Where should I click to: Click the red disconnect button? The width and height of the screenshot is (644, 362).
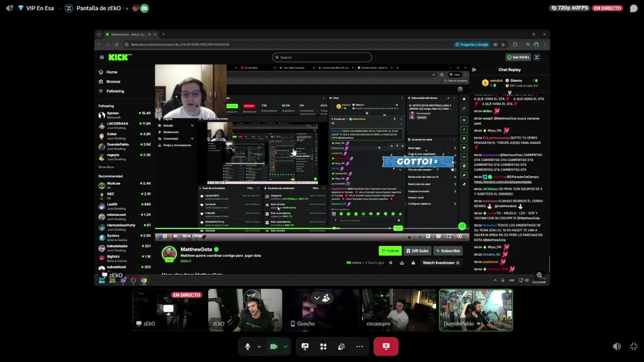(386, 346)
